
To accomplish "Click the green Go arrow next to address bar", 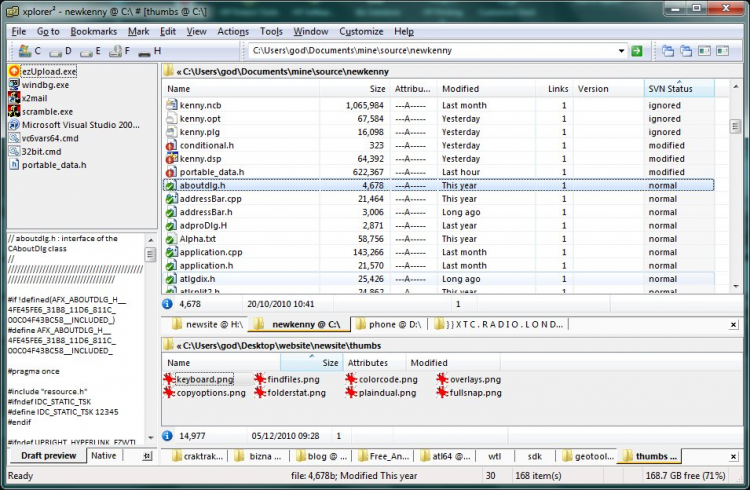I will coord(637,51).
